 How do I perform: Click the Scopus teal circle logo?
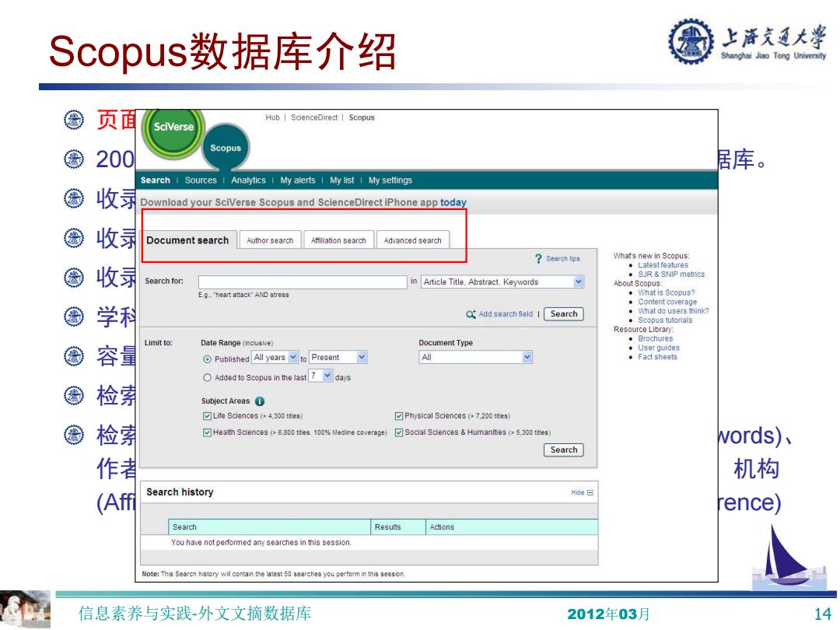point(226,147)
